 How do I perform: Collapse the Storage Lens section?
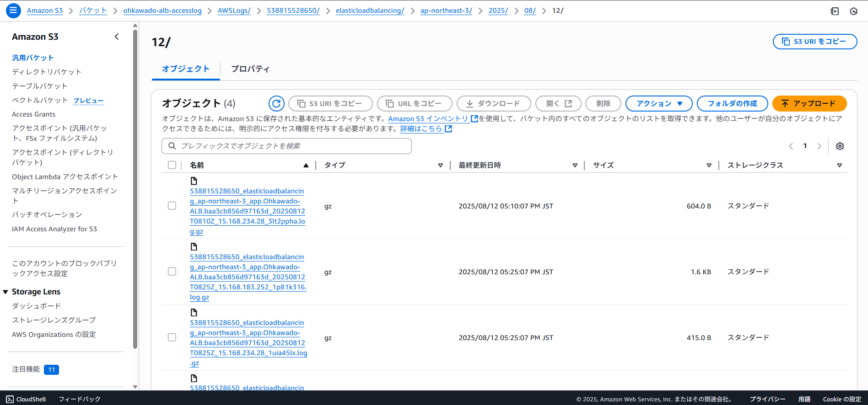tap(5, 292)
